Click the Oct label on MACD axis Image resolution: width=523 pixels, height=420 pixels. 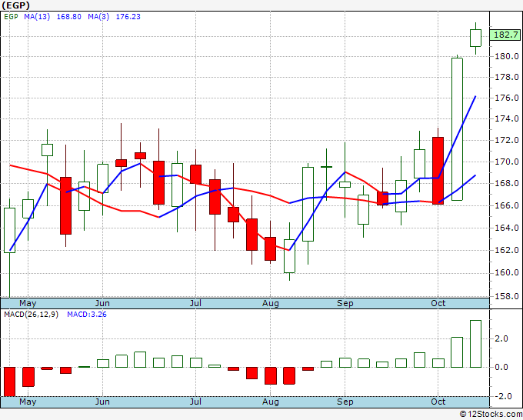(438, 402)
